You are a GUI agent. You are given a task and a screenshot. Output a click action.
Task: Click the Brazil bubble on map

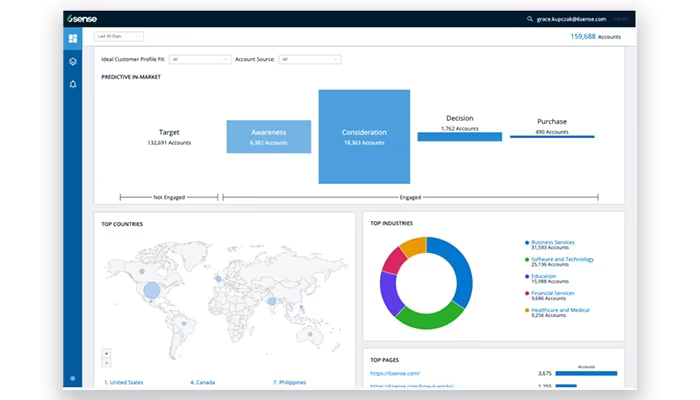click(x=184, y=323)
